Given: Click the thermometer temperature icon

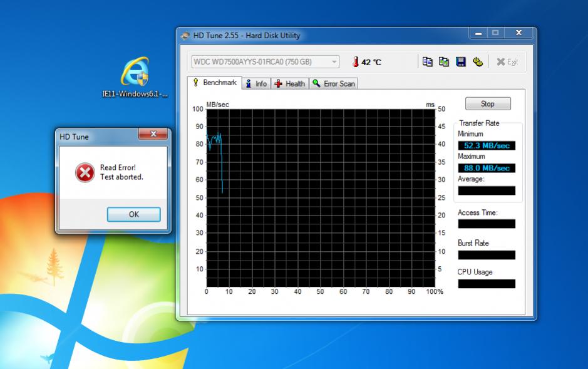Looking at the screenshot, I should 355,62.
